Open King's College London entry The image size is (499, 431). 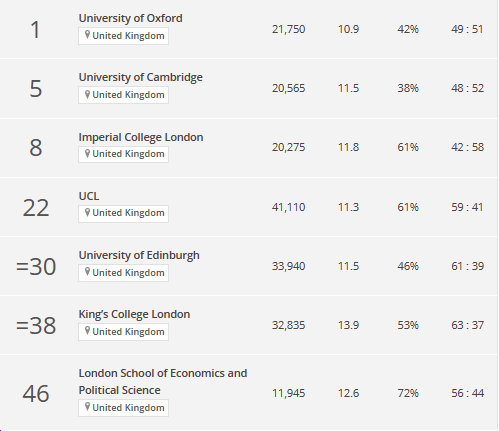134,314
